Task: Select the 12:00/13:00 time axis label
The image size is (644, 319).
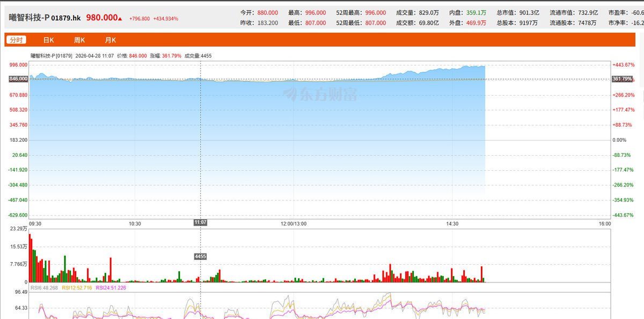Action: [x=292, y=223]
